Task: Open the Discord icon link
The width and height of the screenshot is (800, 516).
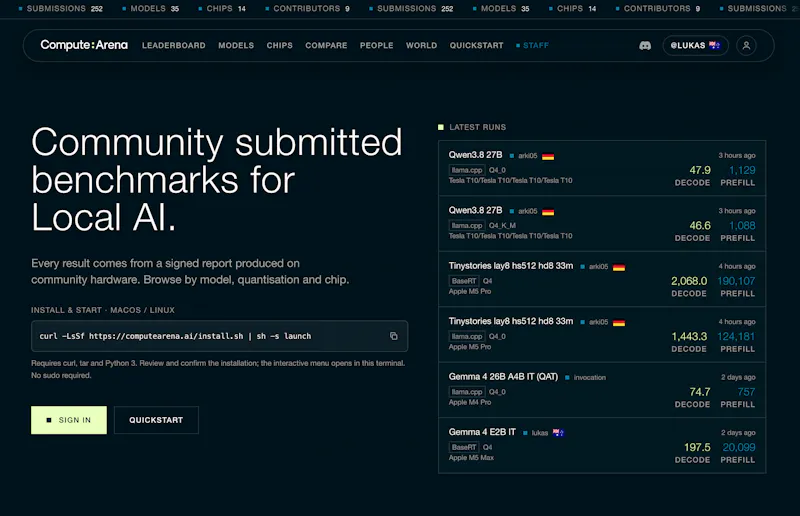Action: point(645,45)
